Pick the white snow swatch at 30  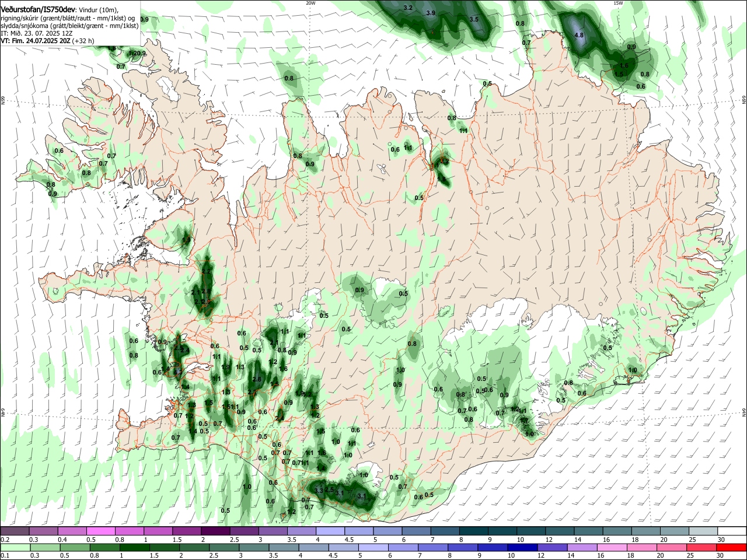coord(732,531)
